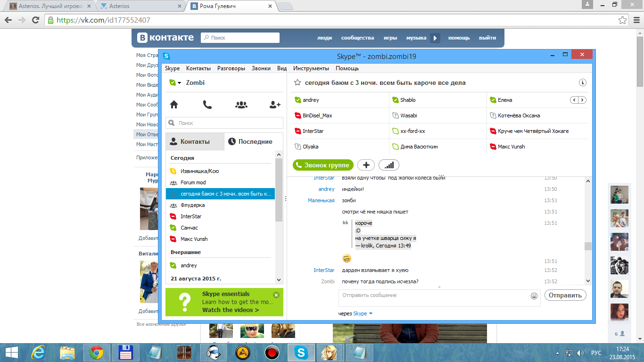
Task: Switch to Контакты tab
Action: (195, 141)
